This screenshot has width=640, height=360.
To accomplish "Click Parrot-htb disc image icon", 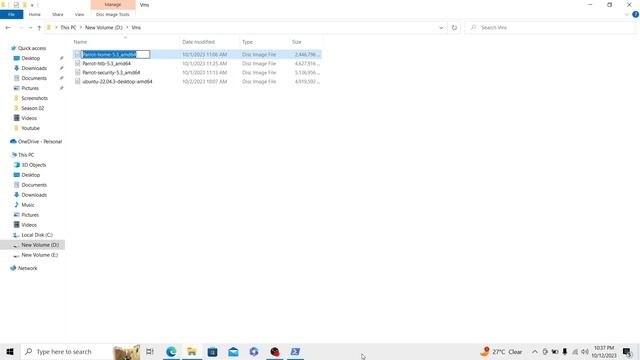I will click(x=78, y=63).
